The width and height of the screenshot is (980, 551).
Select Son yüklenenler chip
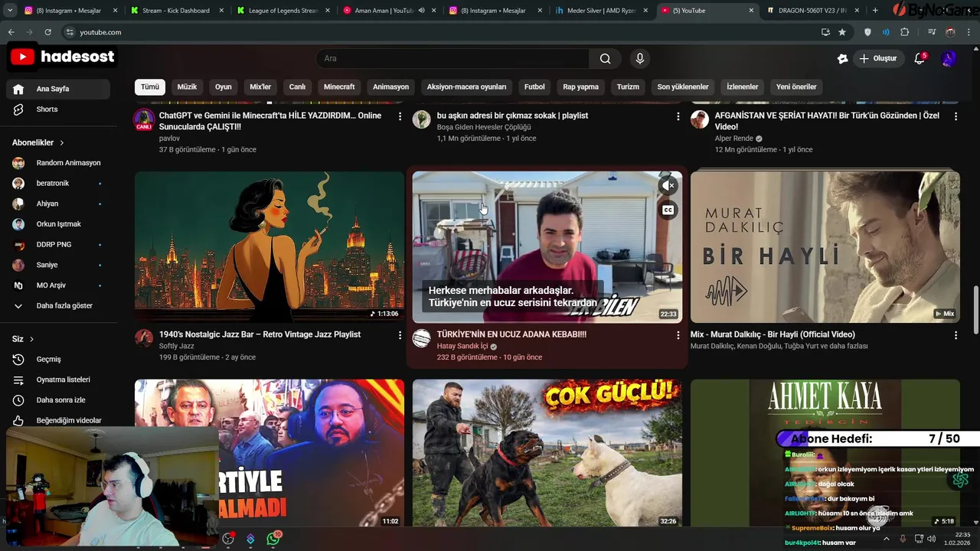683,87
